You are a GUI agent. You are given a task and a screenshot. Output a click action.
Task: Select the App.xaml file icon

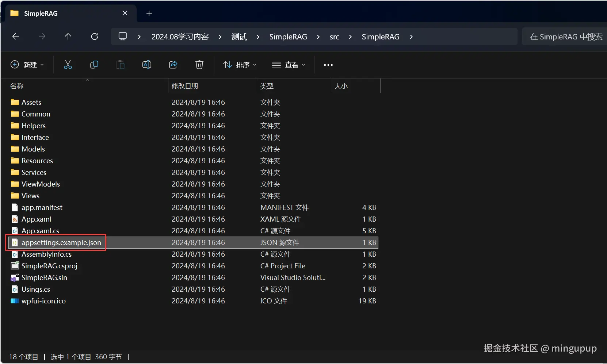coord(15,219)
